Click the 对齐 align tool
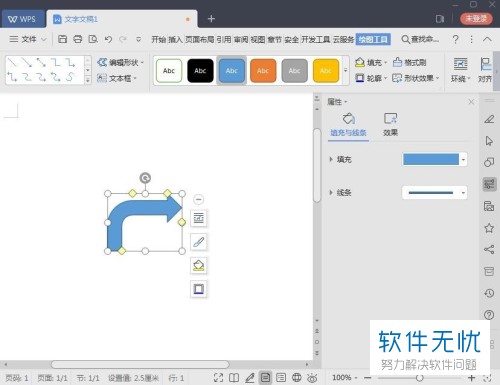500x385 pixels. (x=485, y=70)
